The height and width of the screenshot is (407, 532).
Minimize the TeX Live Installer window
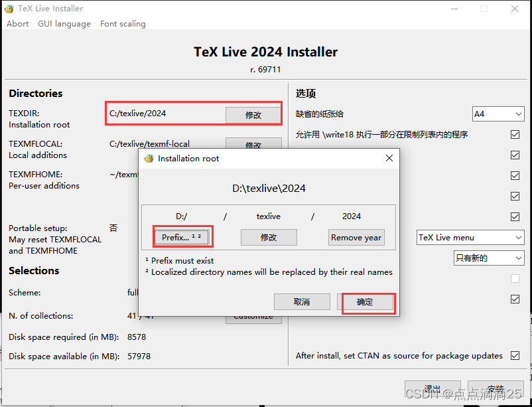pyautogui.click(x=454, y=9)
